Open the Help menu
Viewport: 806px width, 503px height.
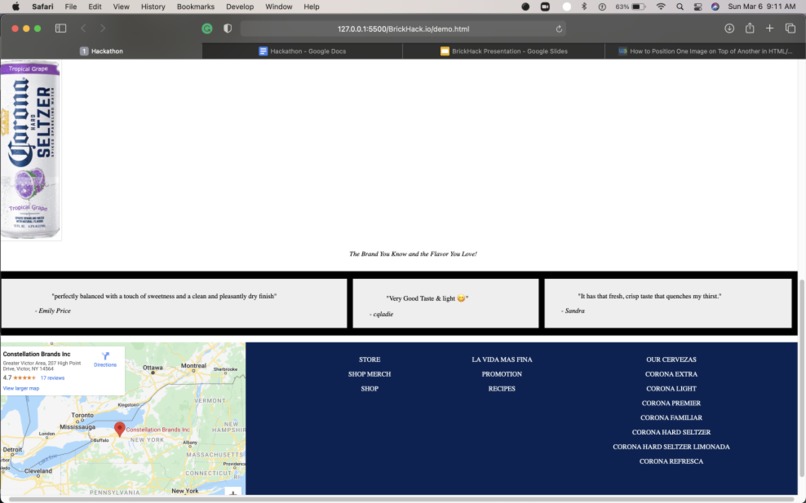point(311,7)
